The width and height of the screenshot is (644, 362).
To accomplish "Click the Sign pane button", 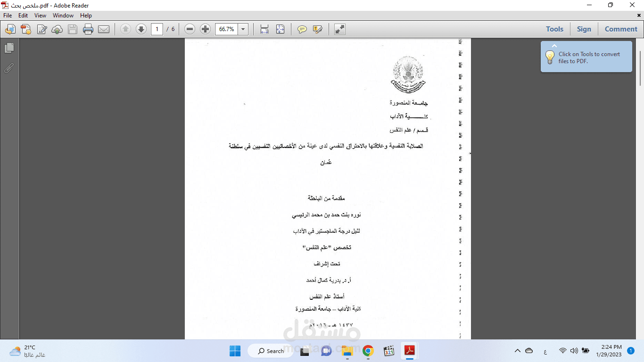I will coord(584,29).
